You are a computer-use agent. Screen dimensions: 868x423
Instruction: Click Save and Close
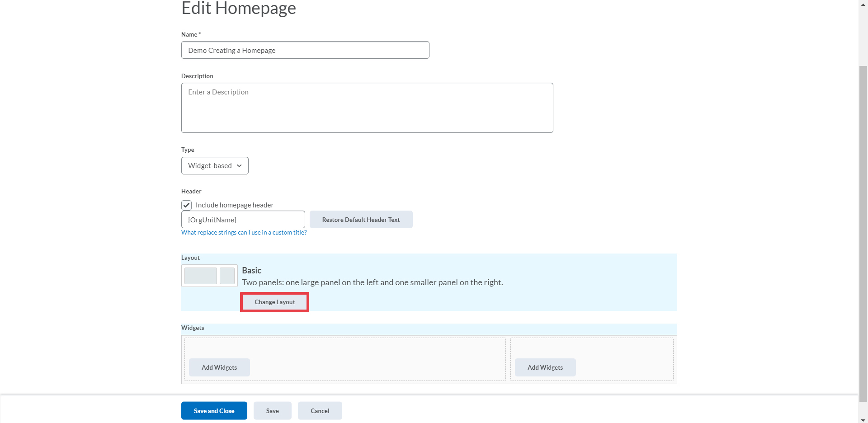click(x=214, y=411)
